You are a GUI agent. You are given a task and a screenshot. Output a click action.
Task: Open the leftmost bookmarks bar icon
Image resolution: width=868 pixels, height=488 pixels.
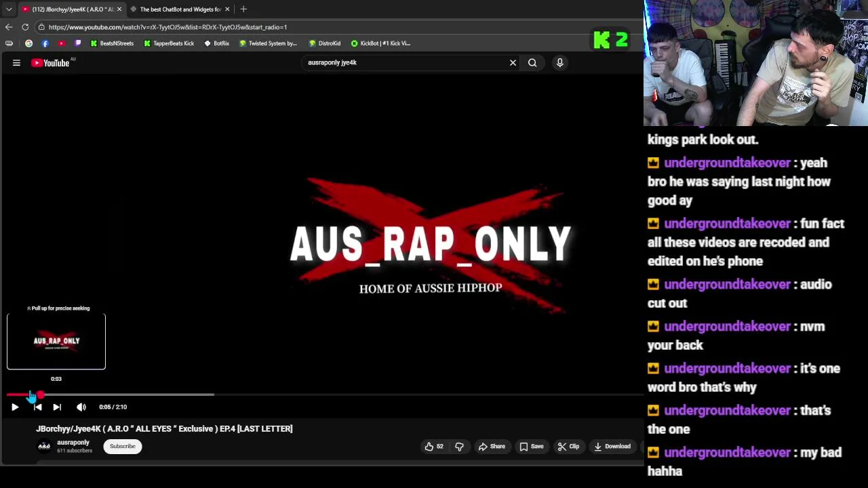pos(9,43)
